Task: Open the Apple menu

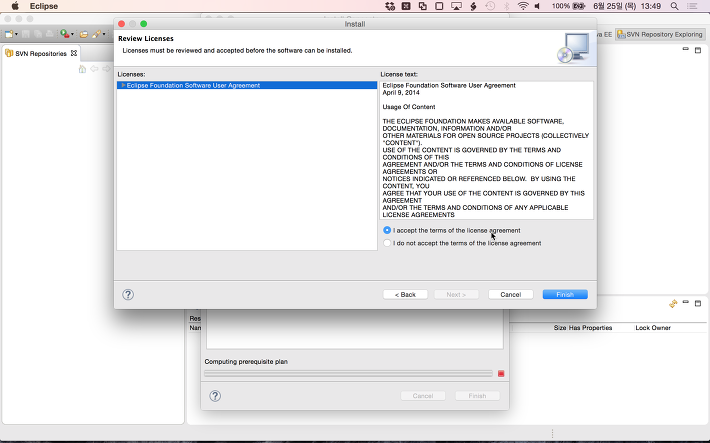Action: click(15, 6)
